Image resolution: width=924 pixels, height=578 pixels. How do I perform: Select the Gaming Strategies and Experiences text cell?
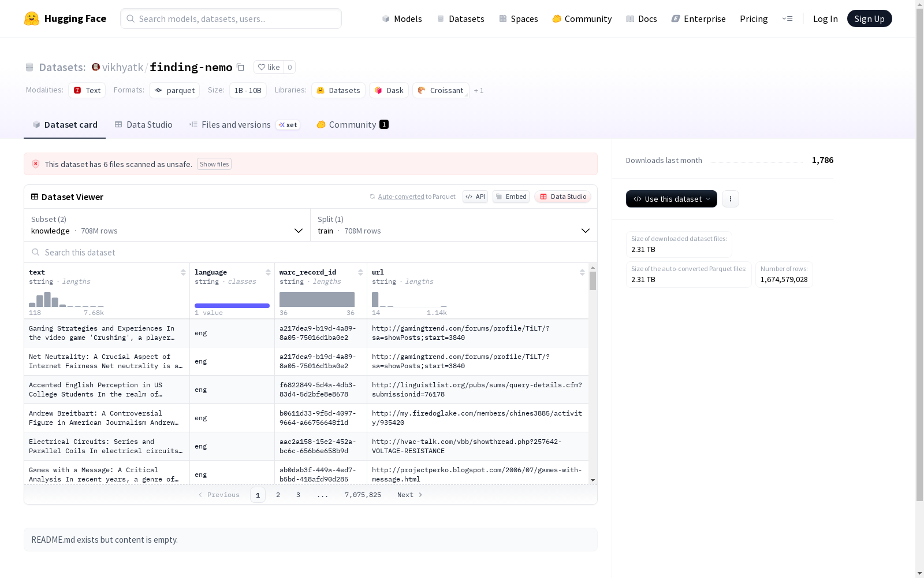(x=107, y=333)
